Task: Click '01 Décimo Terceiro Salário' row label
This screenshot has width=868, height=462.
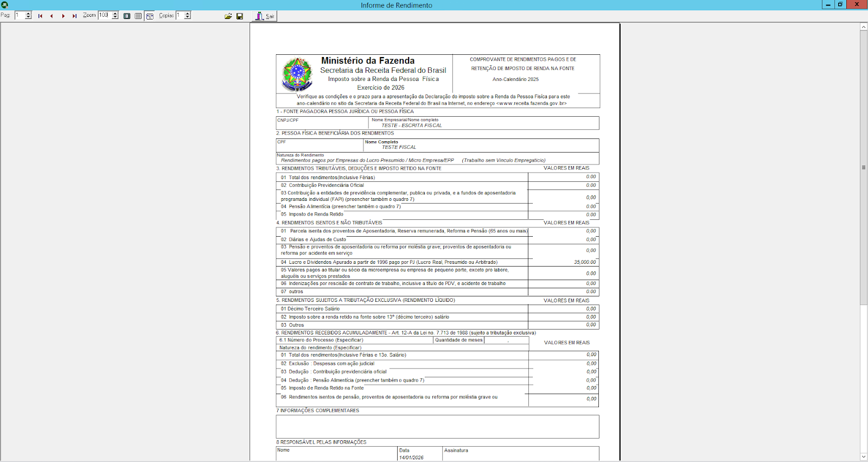Action: (x=310, y=309)
